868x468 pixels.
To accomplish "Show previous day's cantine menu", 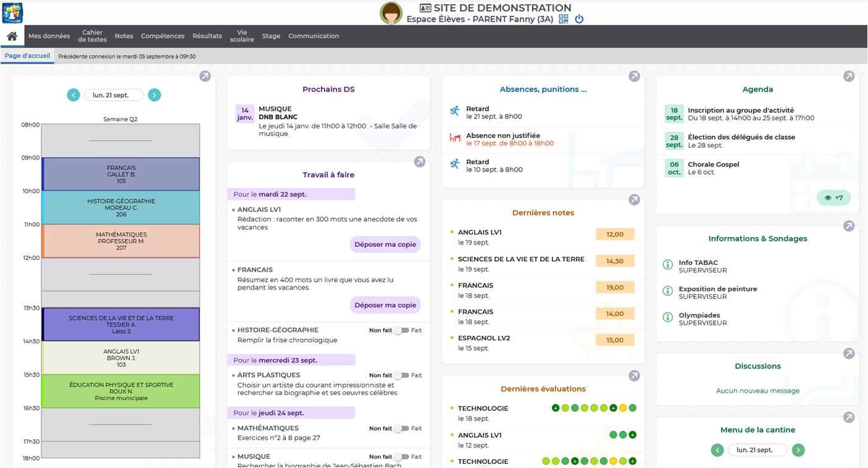I will pyautogui.click(x=717, y=450).
